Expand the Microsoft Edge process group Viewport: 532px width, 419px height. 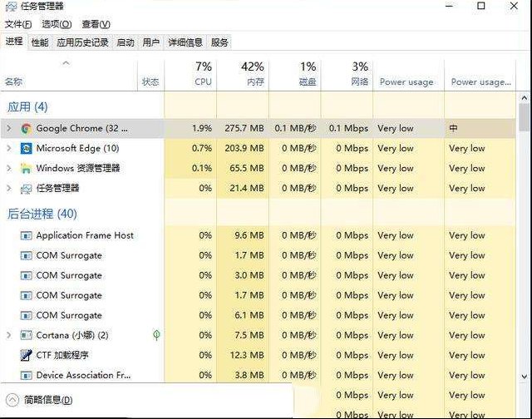coord(9,148)
